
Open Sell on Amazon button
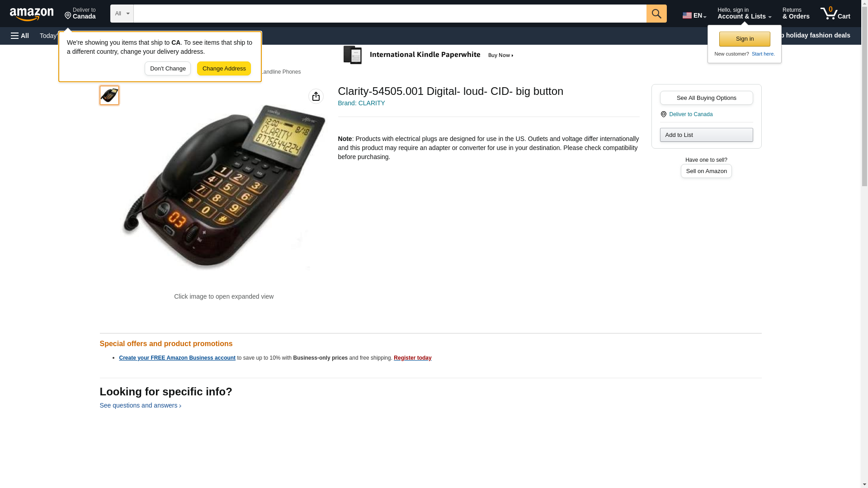pos(706,171)
